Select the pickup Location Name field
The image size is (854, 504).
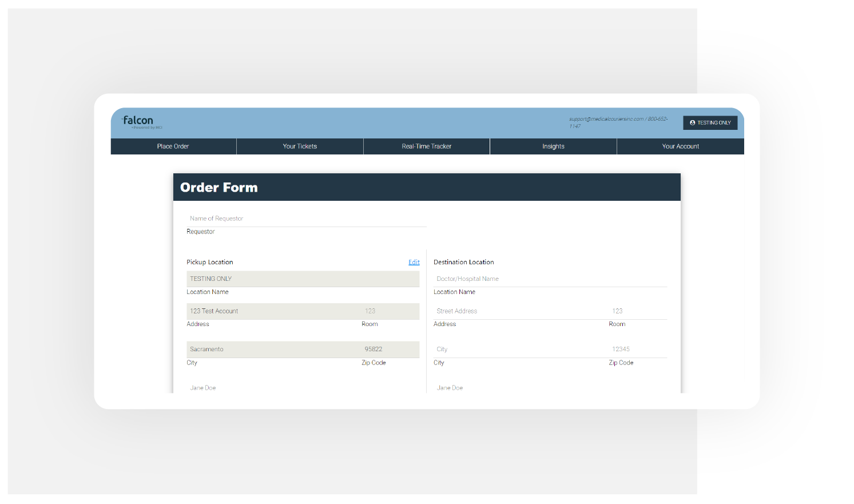(303, 279)
